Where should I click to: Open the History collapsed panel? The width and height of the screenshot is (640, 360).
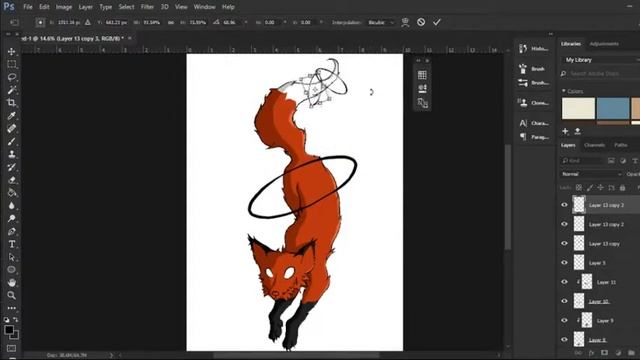tap(533, 49)
